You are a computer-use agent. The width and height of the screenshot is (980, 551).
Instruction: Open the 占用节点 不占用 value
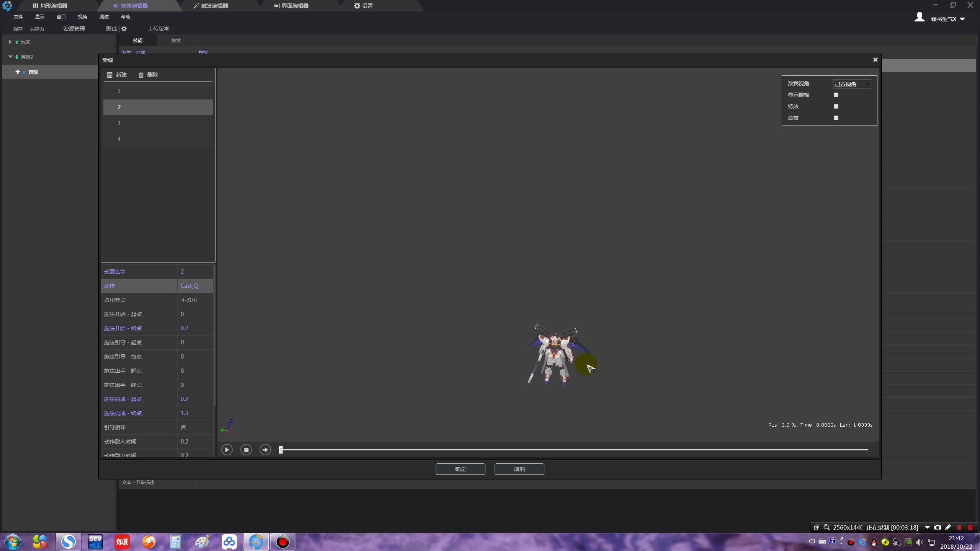pos(195,300)
